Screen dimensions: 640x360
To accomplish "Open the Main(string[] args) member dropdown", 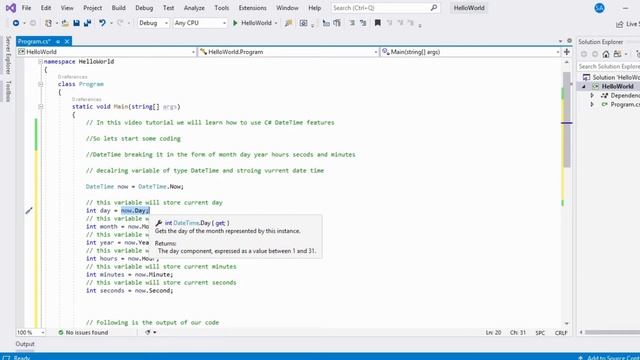I will coord(470,52).
